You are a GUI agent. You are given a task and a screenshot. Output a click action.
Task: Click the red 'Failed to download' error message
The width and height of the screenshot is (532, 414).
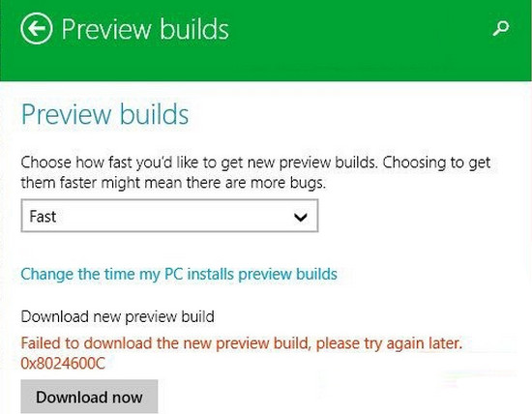[242, 343]
